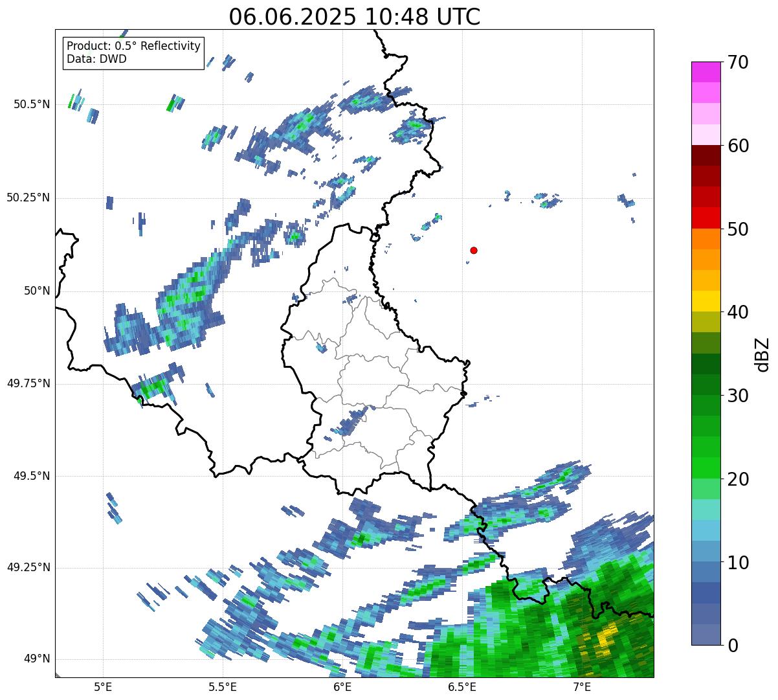Click the longitude label 7°E
The height and width of the screenshot is (700, 778).
[x=582, y=686]
